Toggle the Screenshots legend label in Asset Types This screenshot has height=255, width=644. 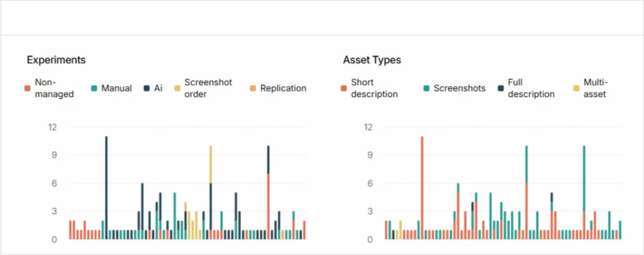coord(459,88)
